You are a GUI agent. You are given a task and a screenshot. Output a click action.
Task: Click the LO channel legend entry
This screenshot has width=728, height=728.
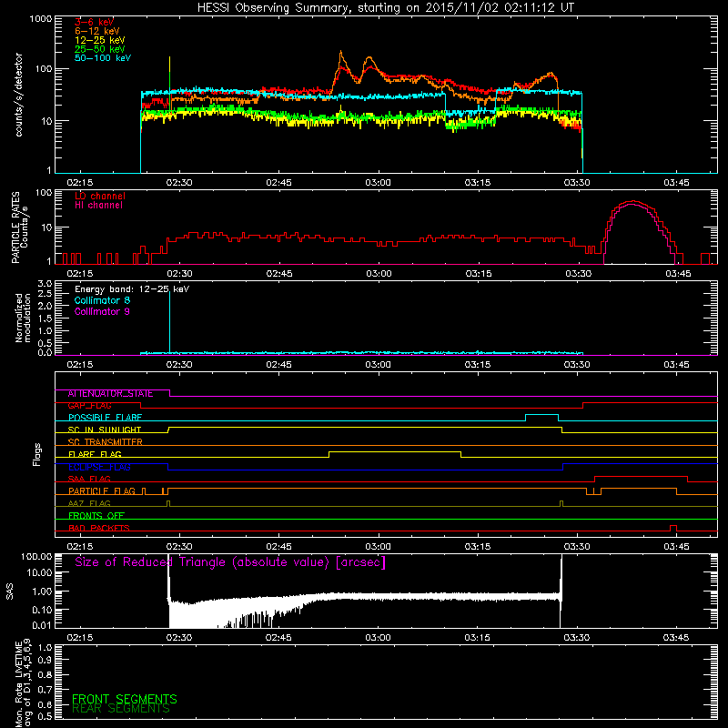click(100, 196)
